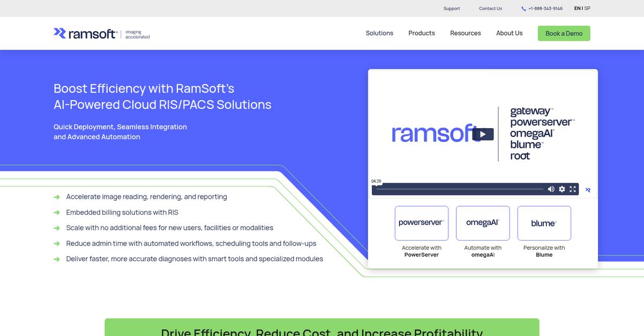
Task: Open the Resources menu
Action: click(x=466, y=33)
